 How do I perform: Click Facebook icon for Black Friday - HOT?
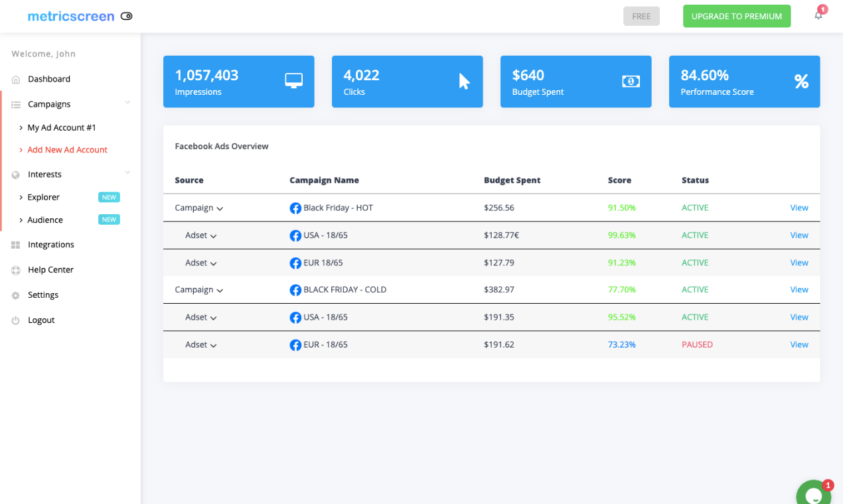(295, 208)
